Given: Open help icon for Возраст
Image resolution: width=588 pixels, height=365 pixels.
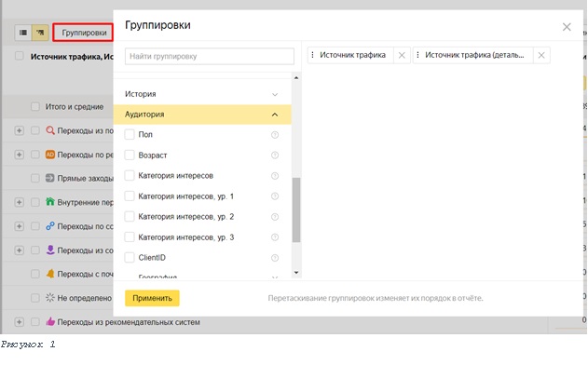Looking at the screenshot, I should (x=275, y=155).
